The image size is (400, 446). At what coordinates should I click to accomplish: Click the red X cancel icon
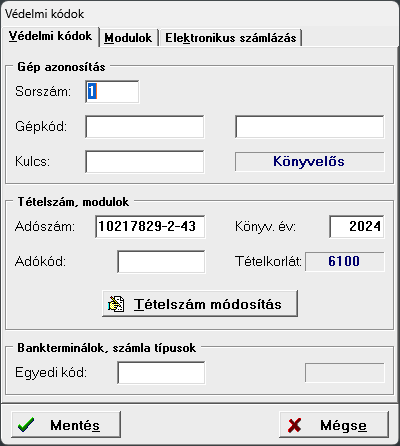point(294,425)
